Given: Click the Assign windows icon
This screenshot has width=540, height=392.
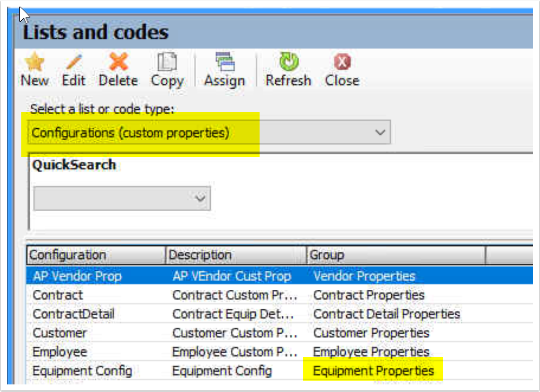Looking at the screenshot, I should [225, 62].
